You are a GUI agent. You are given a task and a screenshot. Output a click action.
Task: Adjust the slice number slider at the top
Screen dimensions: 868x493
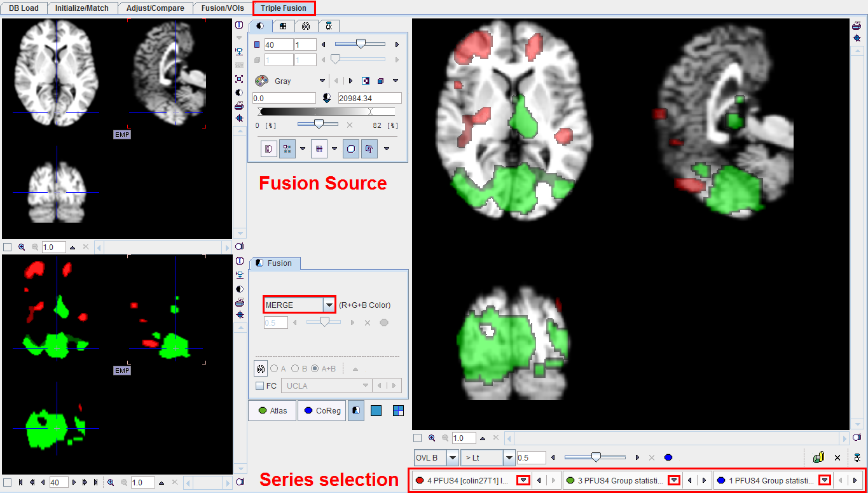point(361,44)
